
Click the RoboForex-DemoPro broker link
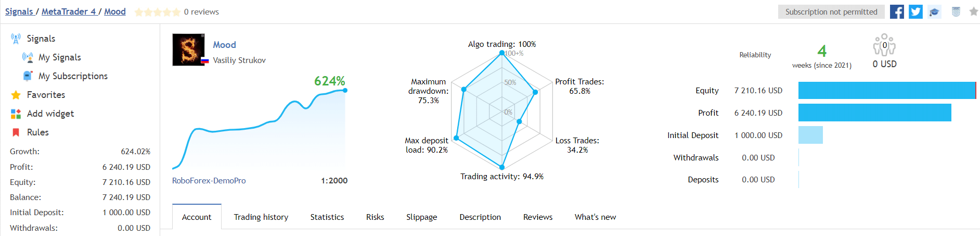[209, 181]
